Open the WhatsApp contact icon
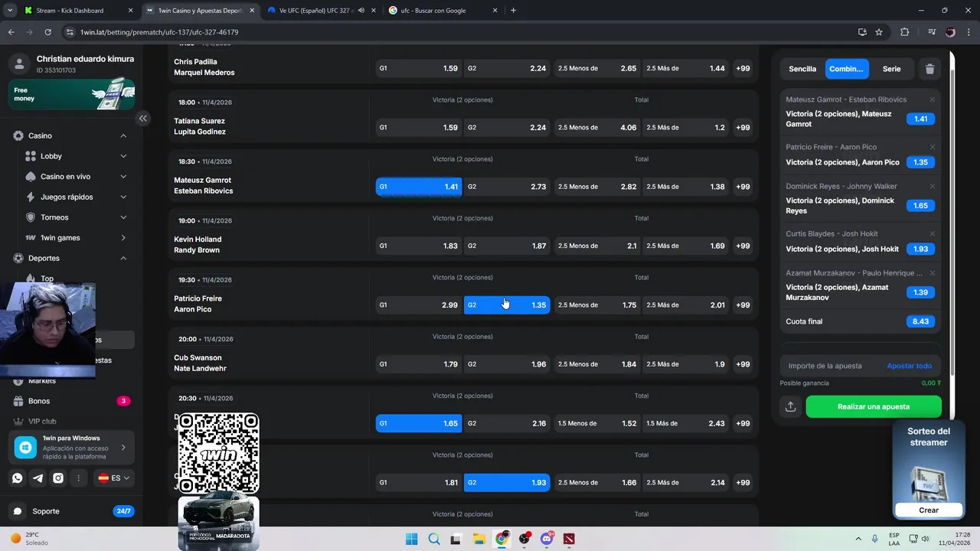The image size is (980, 551). 17,478
